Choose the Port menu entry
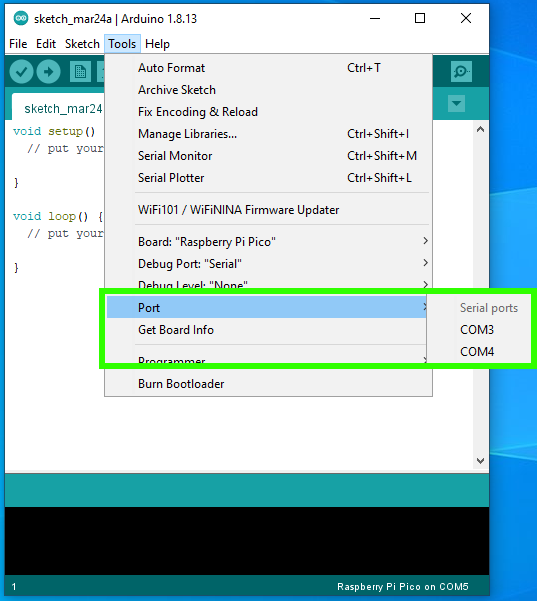The height and width of the screenshot is (601, 537). pos(267,307)
